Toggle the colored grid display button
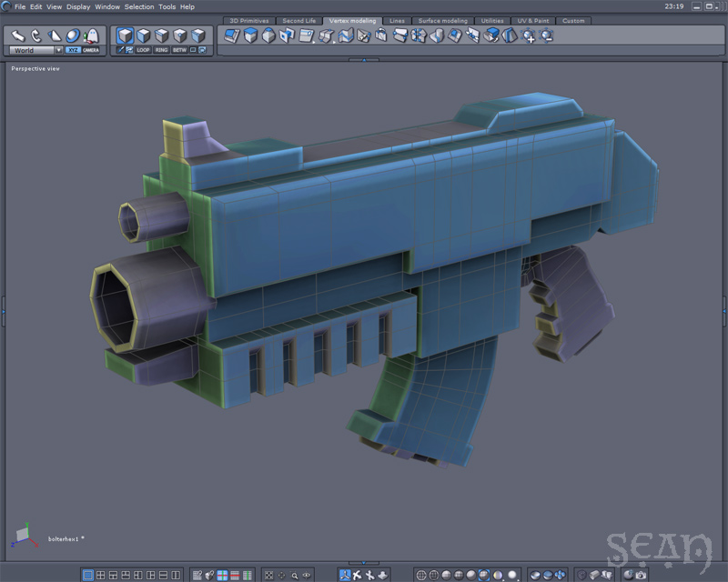This screenshot has width=728, height=582. coord(222,576)
